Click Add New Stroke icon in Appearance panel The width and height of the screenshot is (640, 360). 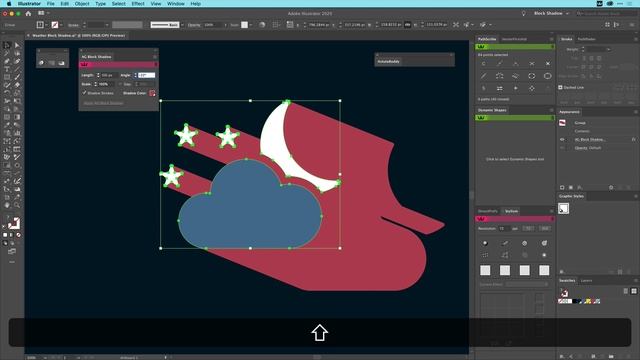pos(562,187)
